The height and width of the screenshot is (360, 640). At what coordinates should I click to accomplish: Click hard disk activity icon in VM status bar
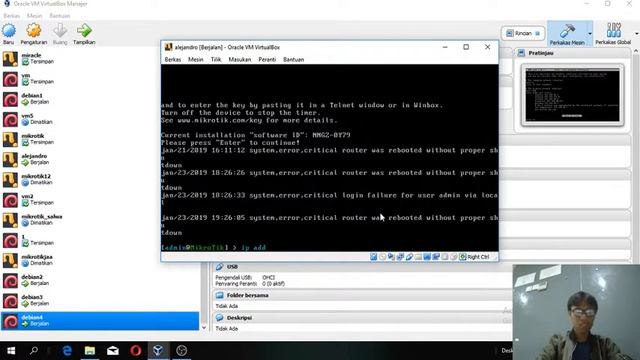point(373,257)
